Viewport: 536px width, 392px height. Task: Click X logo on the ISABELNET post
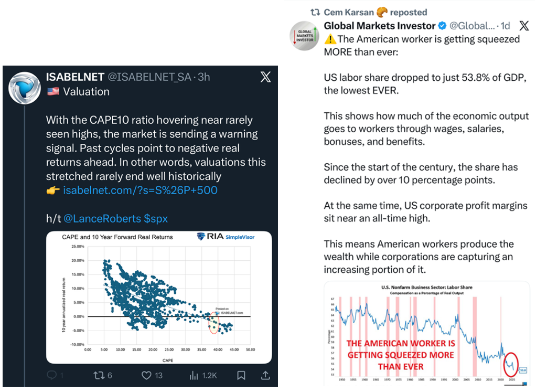265,77
